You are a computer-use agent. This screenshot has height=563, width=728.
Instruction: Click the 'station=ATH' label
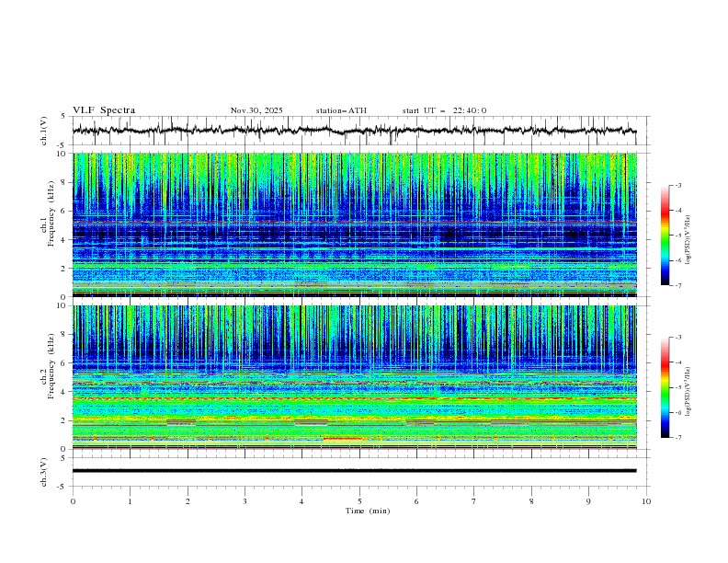(x=341, y=110)
